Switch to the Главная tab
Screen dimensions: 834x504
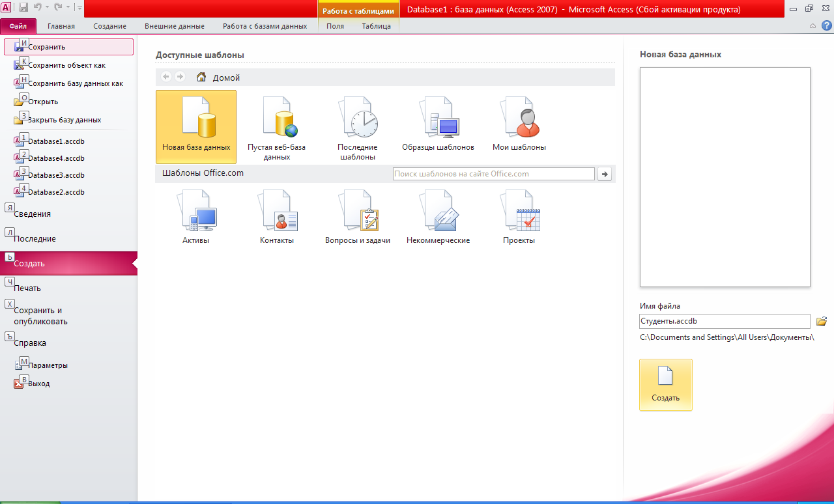[x=61, y=26]
